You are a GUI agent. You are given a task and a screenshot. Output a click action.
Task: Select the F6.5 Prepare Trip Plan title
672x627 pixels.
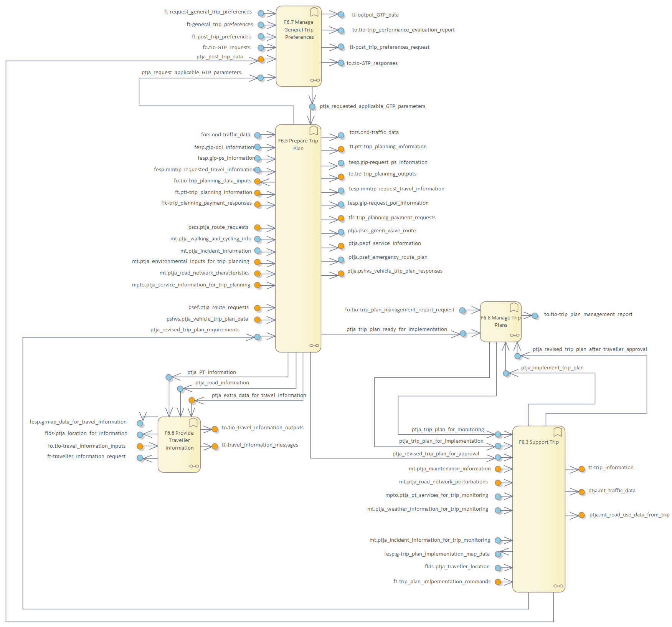click(x=298, y=144)
